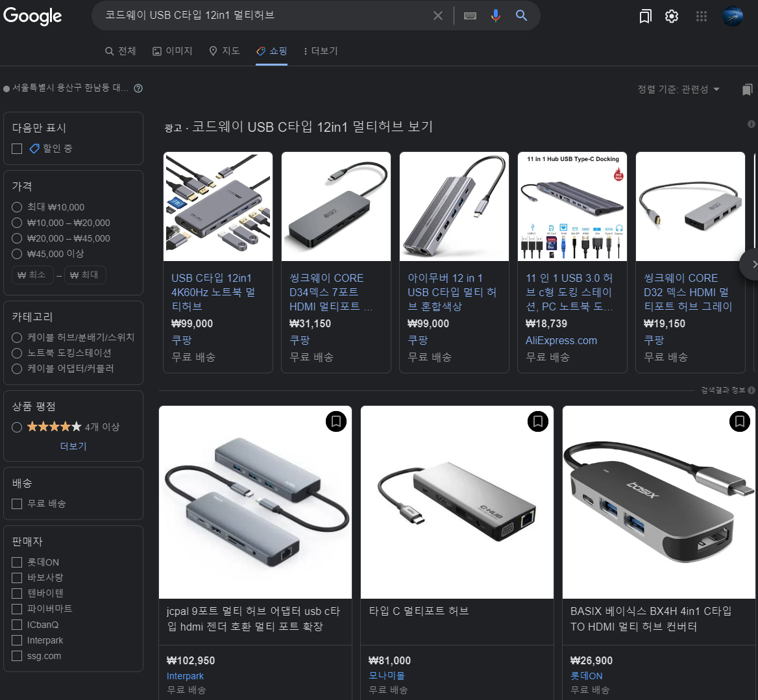Open USB C타입 12in1 4K60Hz ad link

(213, 292)
